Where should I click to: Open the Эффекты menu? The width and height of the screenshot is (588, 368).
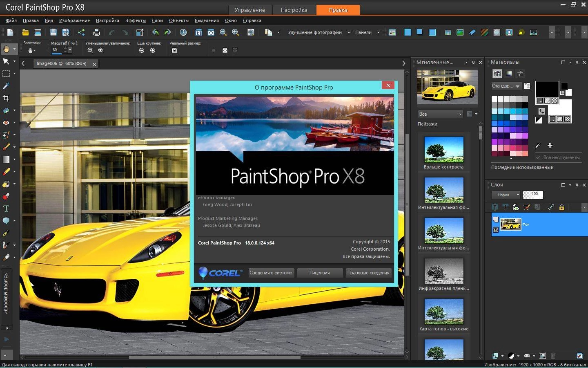[x=135, y=20]
